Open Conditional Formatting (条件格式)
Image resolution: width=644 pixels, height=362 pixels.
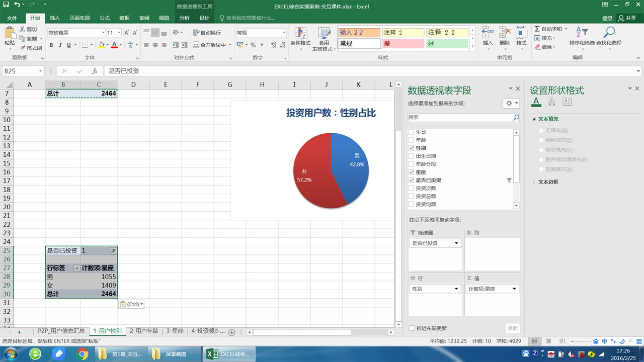click(300, 38)
